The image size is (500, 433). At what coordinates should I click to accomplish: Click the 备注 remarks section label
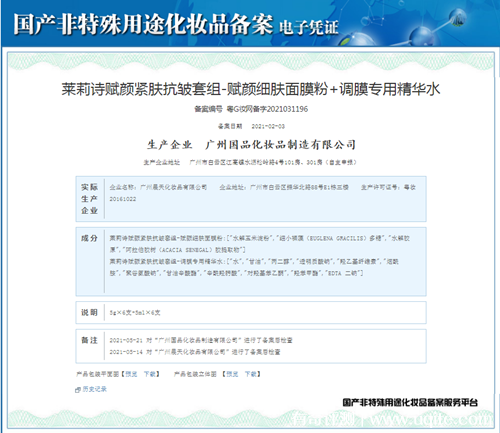pyautogui.click(x=89, y=340)
